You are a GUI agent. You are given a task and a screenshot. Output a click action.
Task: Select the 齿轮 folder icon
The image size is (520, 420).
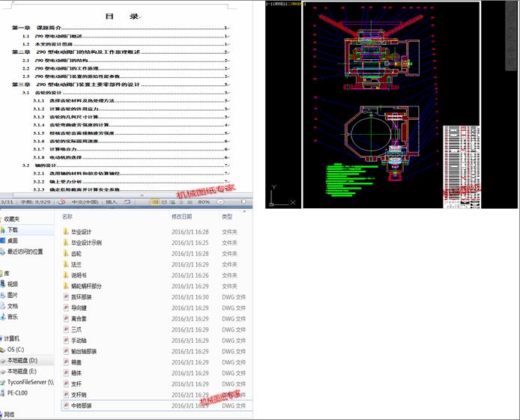tap(66, 253)
